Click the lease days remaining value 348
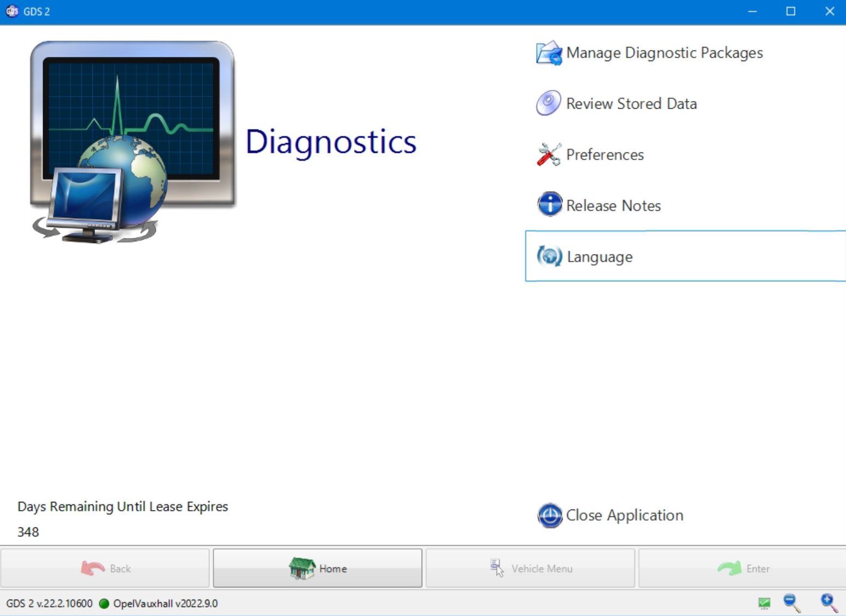This screenshot has height=616, width=846. (x=28, y=532)
